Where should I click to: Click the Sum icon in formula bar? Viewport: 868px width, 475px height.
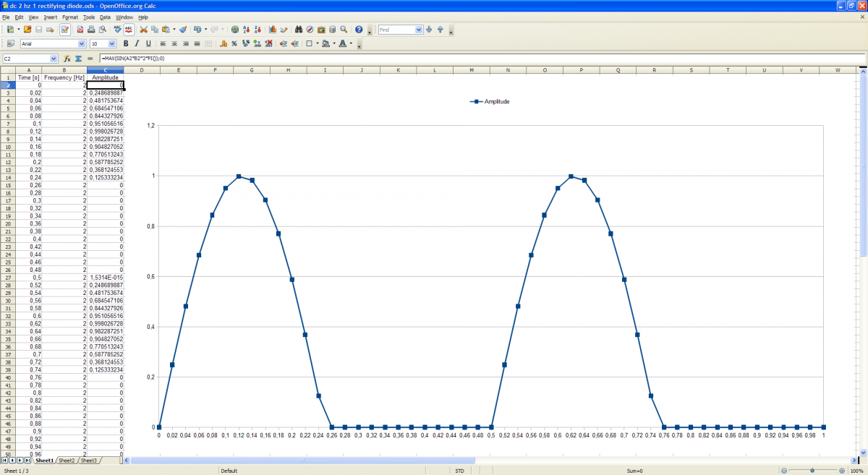[x=78, y=59]
